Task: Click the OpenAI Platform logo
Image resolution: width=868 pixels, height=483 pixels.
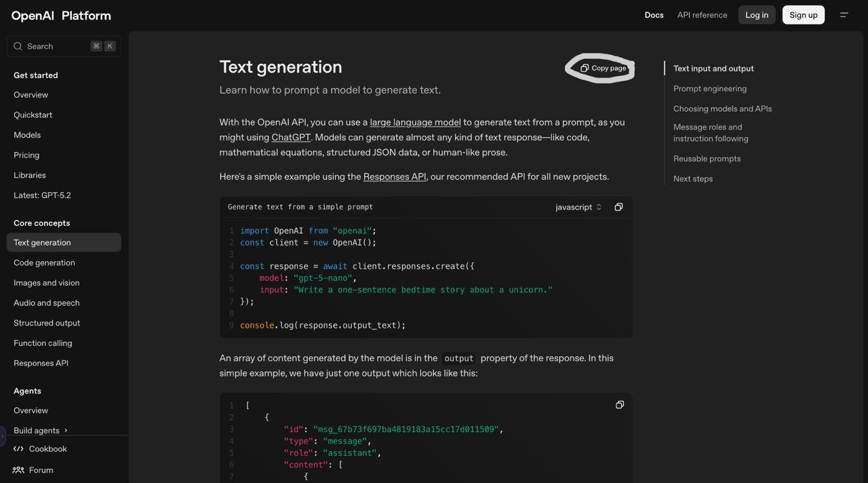Action: 61,15
